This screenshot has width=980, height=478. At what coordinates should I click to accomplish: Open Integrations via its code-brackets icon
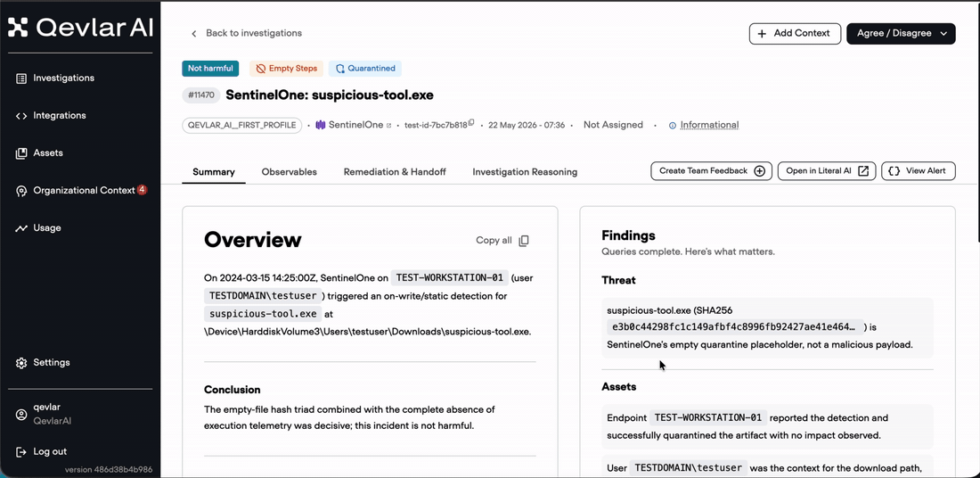21,116
